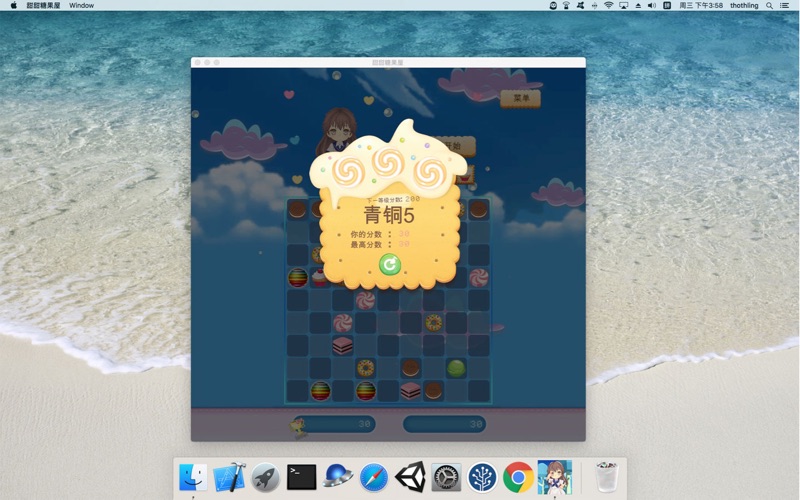Open Terminal from the Dock
The height and width of the screenshot is (500, 800).
(x=302, y=477)
